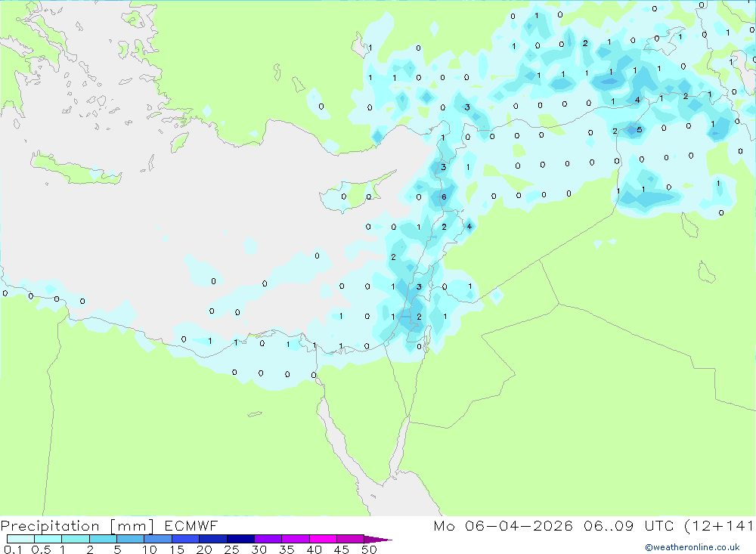
Task: Click the 20–25 mm legend color swatch
Action: click(x=213, y=539)
